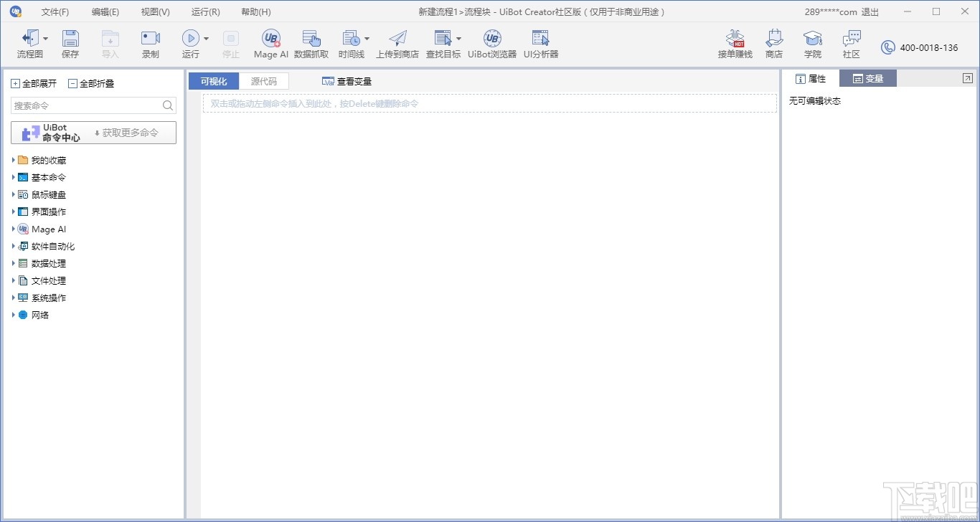This screenshot has height=522, width=980.
Task: Expand the 鼠标键盘 tree node
Action: (x=14, y=194)
